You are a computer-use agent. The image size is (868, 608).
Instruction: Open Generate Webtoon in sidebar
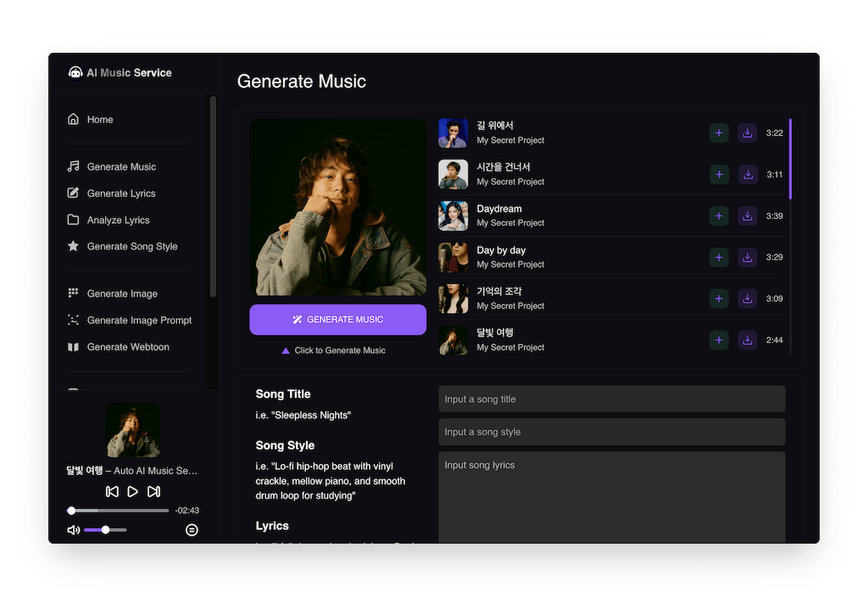click(x=127, y=347)
